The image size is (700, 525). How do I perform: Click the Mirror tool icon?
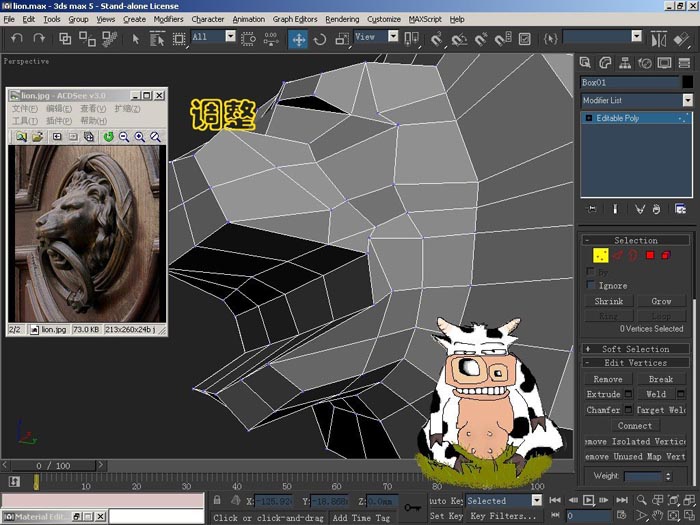658,39
